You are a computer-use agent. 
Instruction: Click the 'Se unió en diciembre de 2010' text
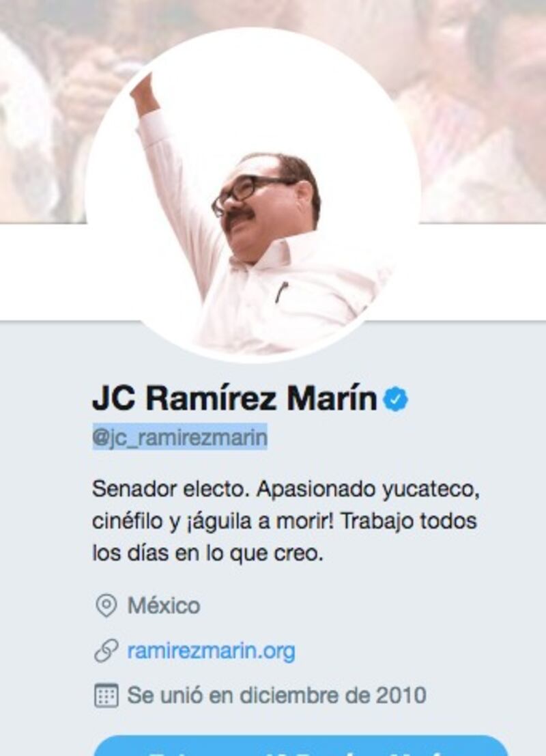276,695
